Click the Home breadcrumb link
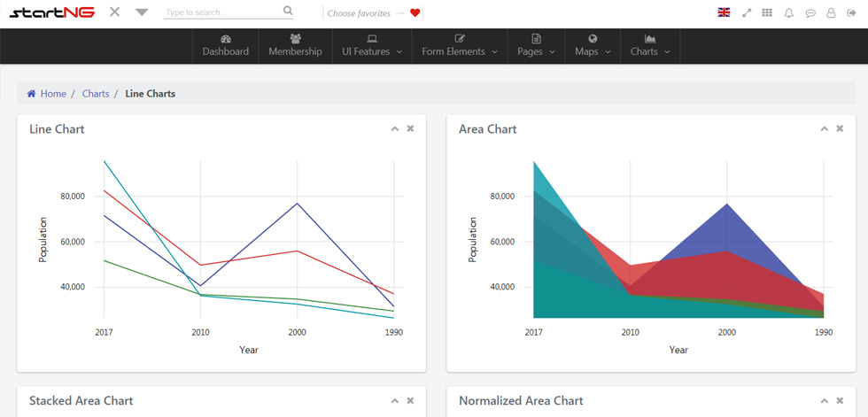The image size is (868, 417). click(53, 94)
